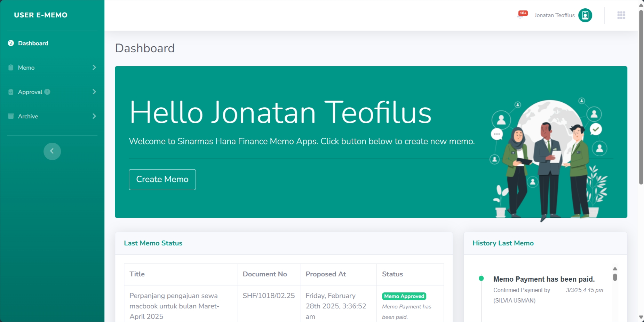Click the USER E-MEMO brand link
The height and width of the screenshot is (322, 644).
pos(41,15)
